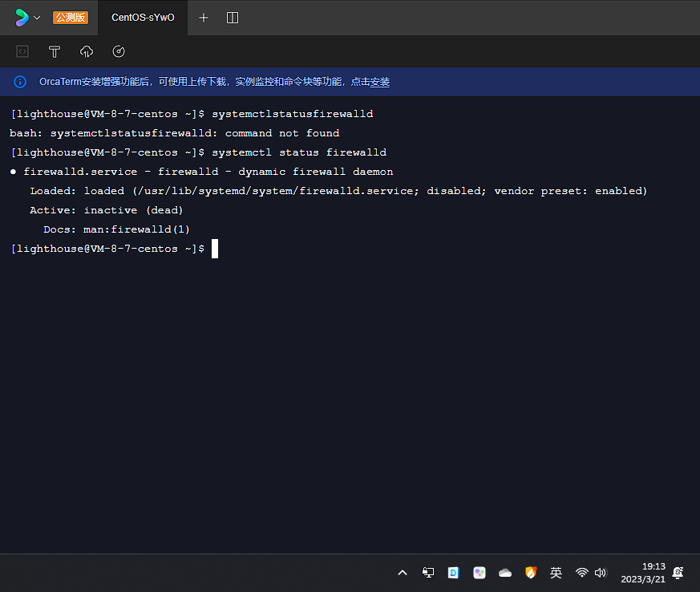Click the 'firewalld.service' header line
This screenshot has width=700, height=592.
tap(201, 172)
